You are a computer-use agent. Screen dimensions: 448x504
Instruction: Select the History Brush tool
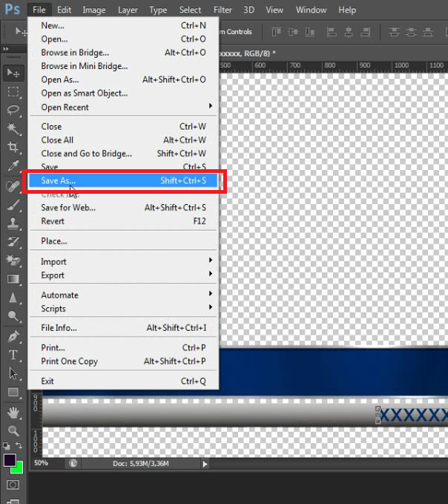point(13,241)
